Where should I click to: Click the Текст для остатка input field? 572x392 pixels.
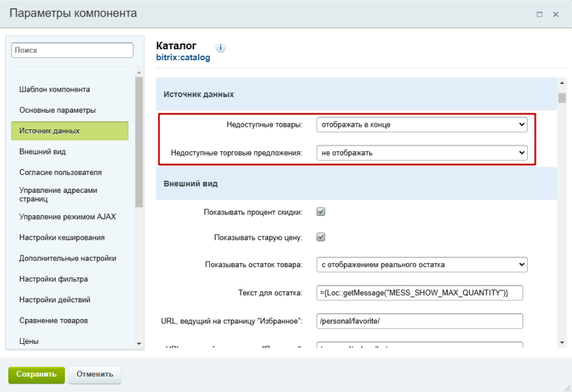tap(420, 293)
